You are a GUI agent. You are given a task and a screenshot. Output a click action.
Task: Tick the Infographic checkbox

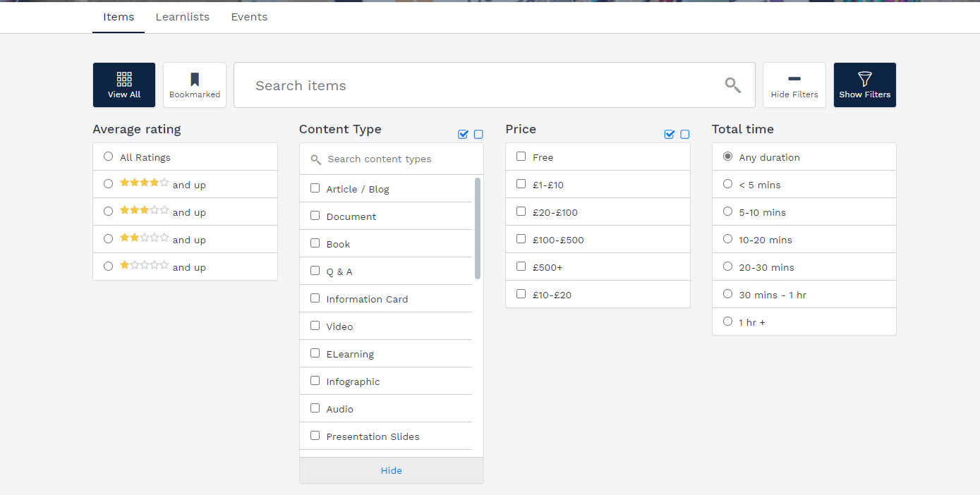point(315,381)
